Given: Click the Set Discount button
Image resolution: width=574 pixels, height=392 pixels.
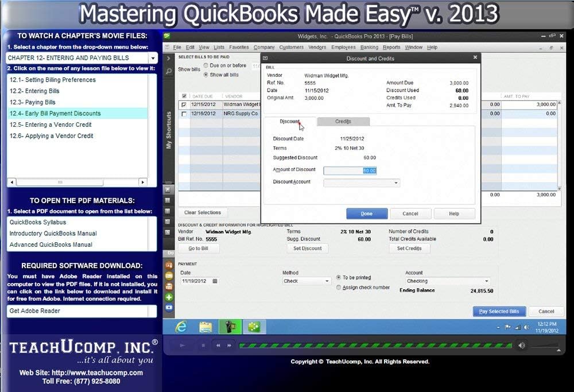Looking at the screenshot, I should 308,249.
